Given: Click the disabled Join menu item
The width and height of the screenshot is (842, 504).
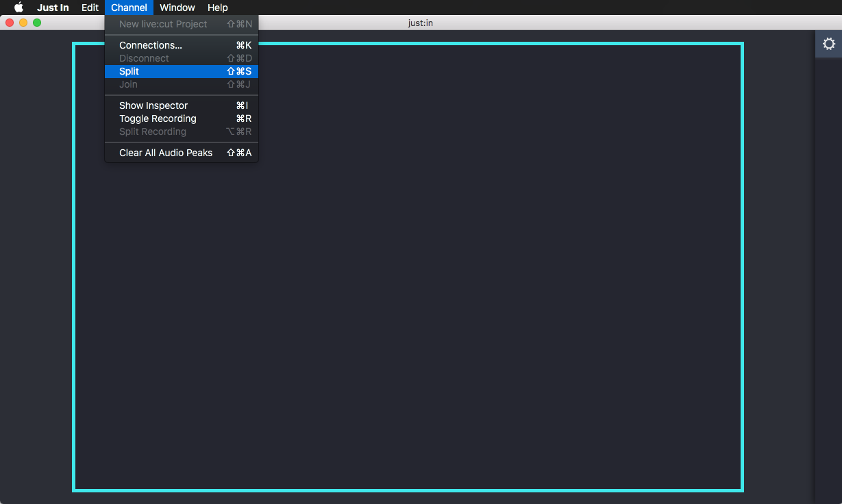Looking at the screenshot, I should point(182,84).
